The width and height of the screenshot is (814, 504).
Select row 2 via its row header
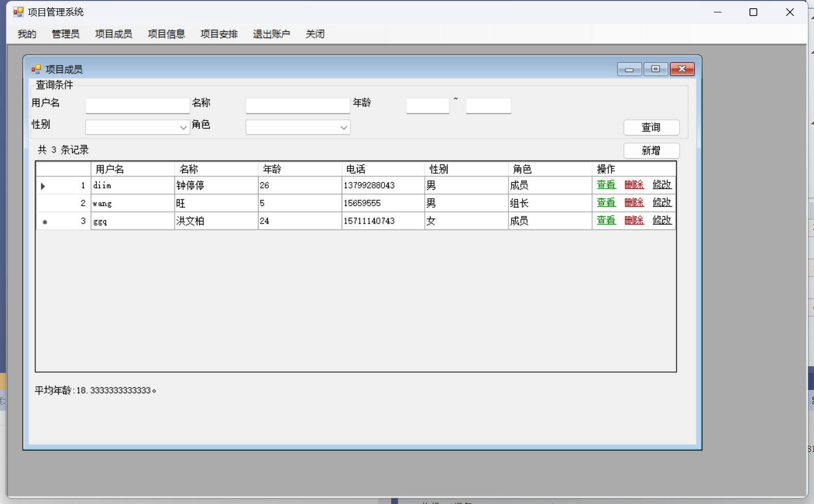pos(63,203)
